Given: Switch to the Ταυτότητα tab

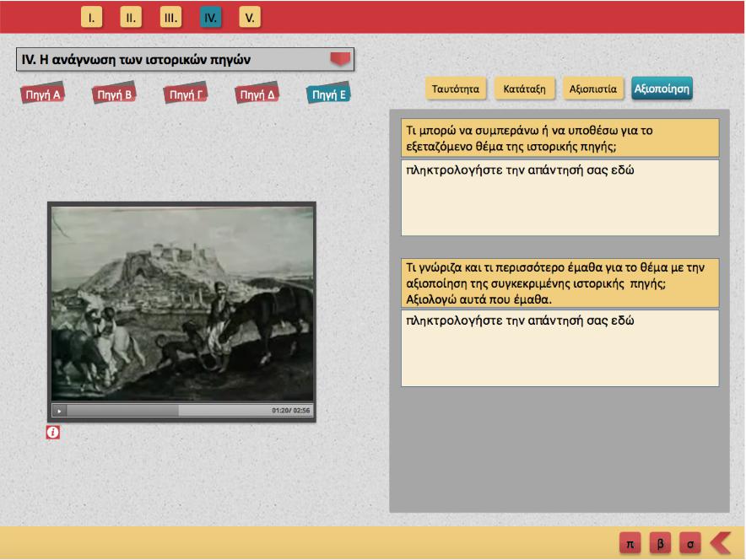Looking at the screenshot, I should (456, 89).
